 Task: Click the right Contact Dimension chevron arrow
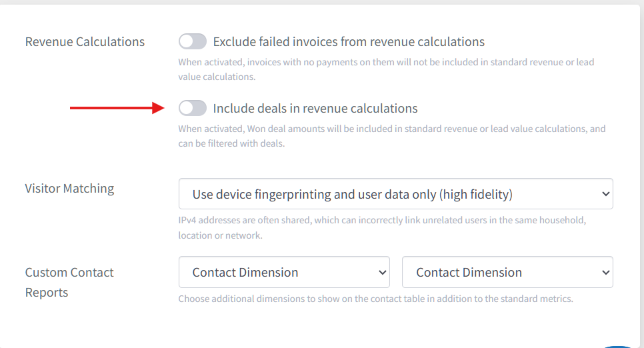605,272
